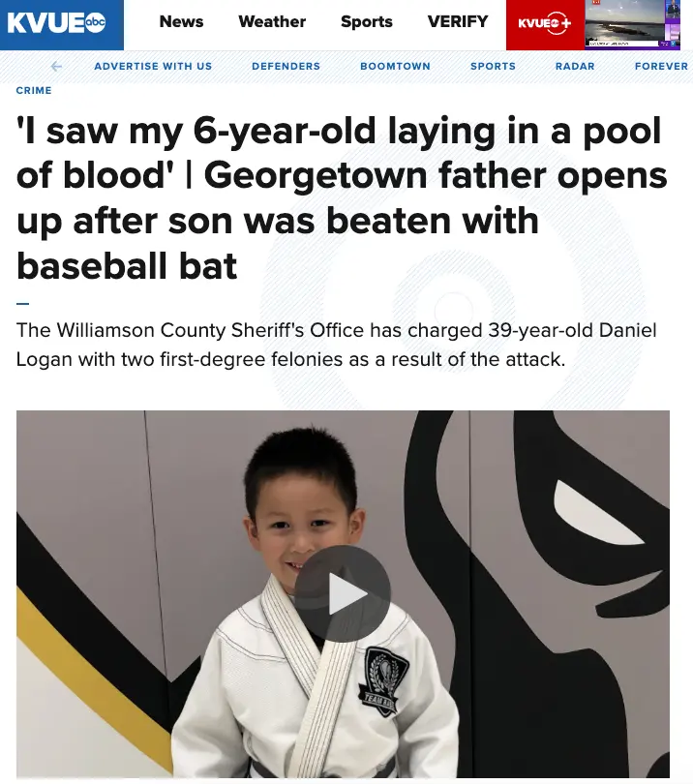This screenshot has height=784, width=693.
Task: Open the Weather menu
Action: pyautogui.click(x=272, y=21)
